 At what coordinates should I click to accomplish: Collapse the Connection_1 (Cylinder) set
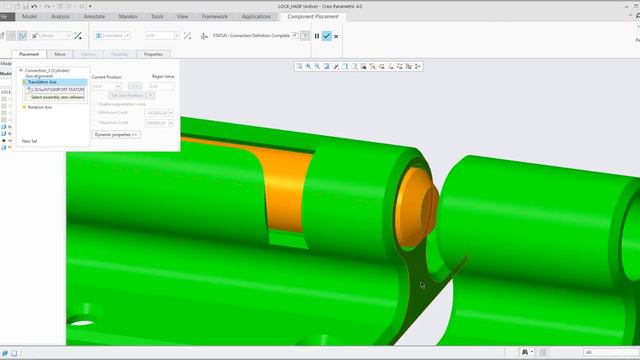21,70
